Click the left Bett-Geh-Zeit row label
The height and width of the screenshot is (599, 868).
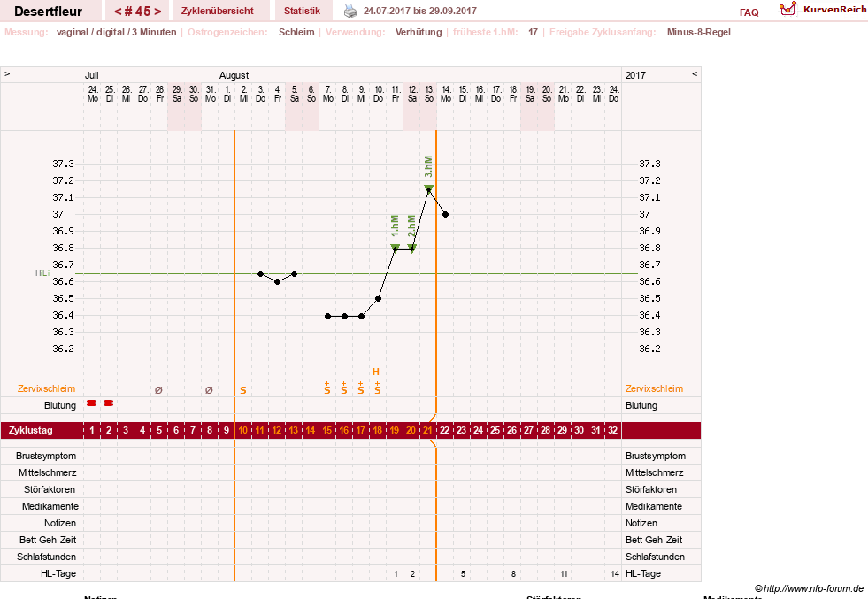coord(48,540)
